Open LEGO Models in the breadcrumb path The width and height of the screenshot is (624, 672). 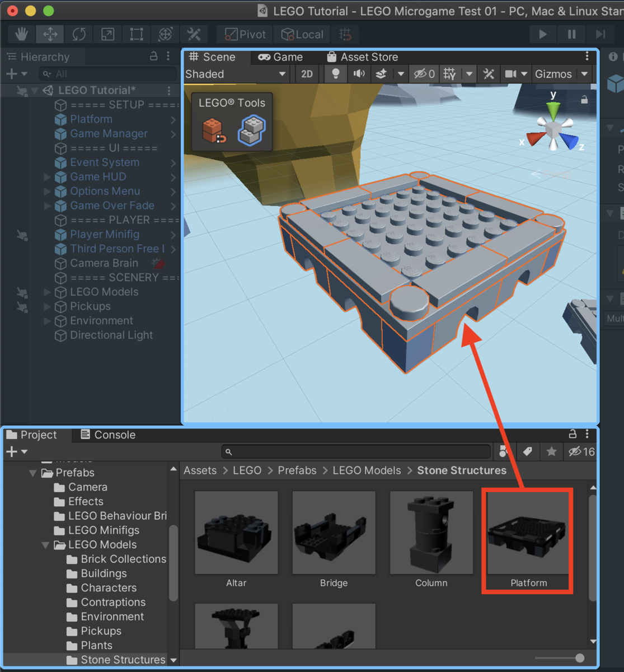pos(367,470)
